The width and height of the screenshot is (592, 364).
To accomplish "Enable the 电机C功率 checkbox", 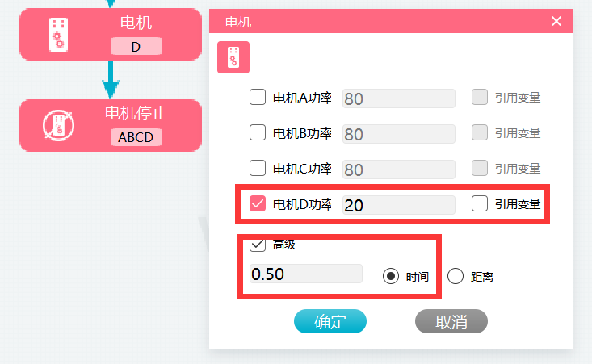I will coord(258,168).
